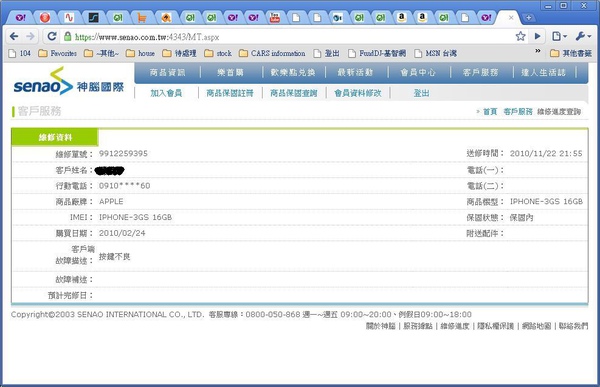The width and height of the screenshot is (600, 387).
Task: Go back with the browser back arrow
Action: (14, 36)
